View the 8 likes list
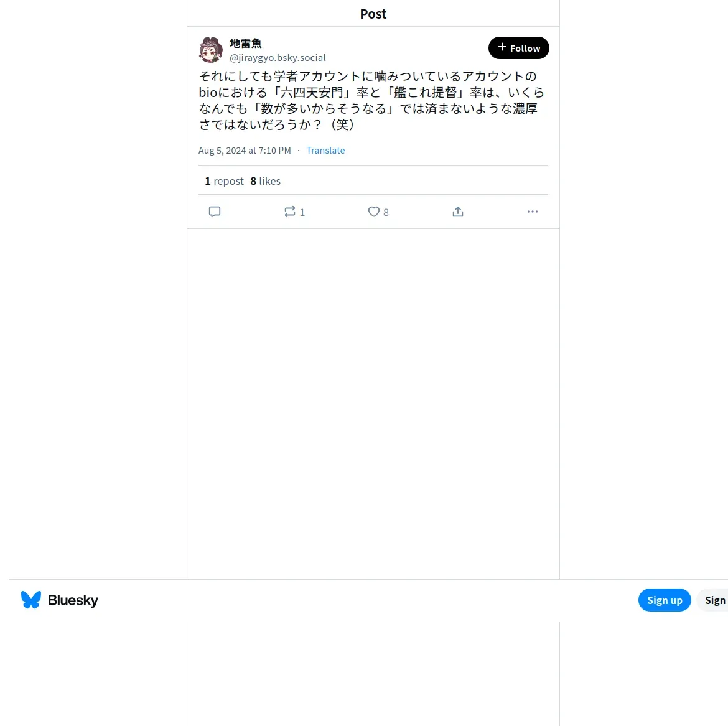This screenshot has height=726, width=728. pos(266,181)
